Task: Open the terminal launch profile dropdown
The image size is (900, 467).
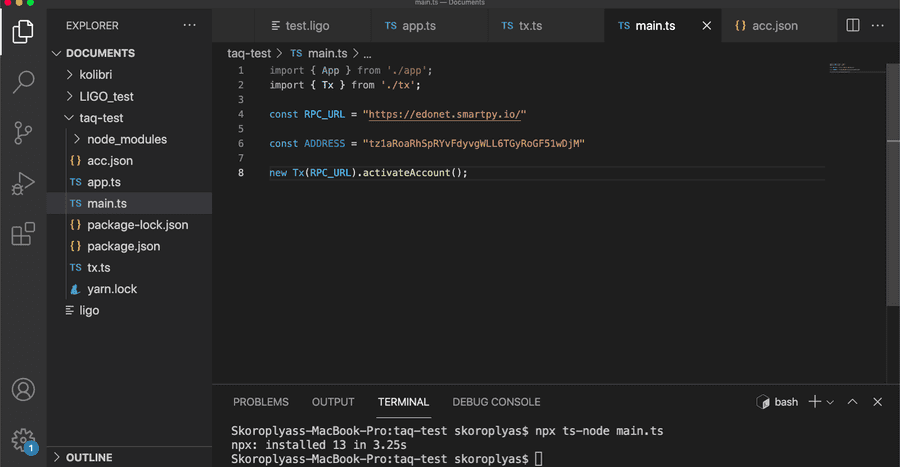Action: [831, 402]
